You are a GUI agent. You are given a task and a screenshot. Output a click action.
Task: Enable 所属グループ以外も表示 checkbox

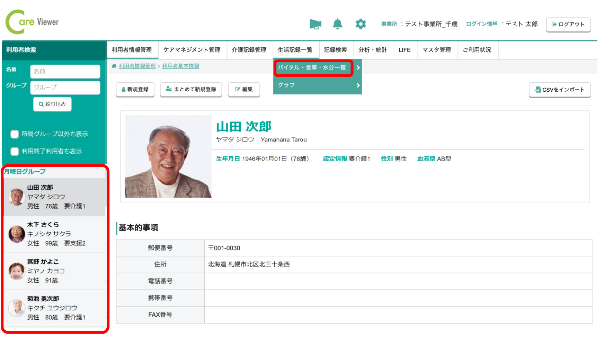point(15,134)
